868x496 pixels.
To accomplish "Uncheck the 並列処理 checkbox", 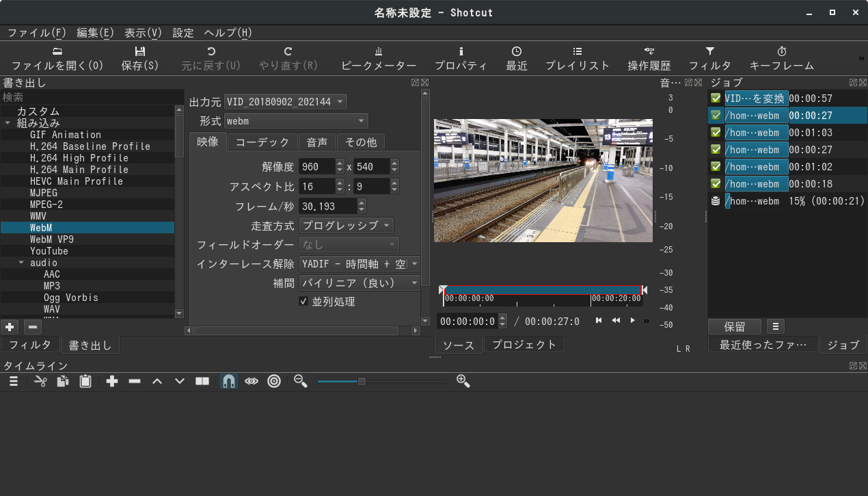I will click(x=304, y=301).
